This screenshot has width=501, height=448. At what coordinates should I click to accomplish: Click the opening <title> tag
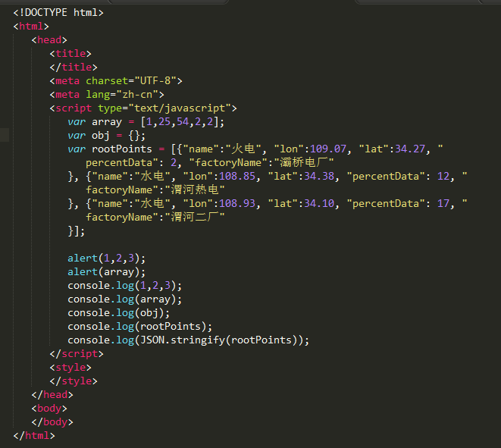[x=70, y=53]
